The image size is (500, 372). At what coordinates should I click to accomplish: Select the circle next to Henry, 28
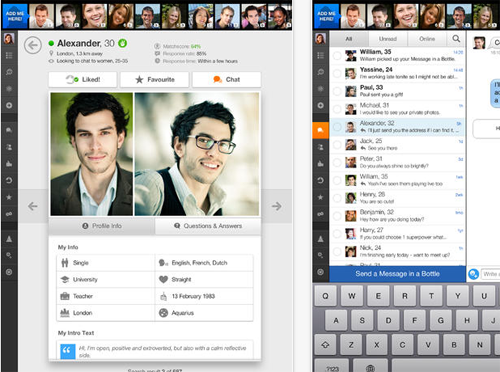[337, 198]
